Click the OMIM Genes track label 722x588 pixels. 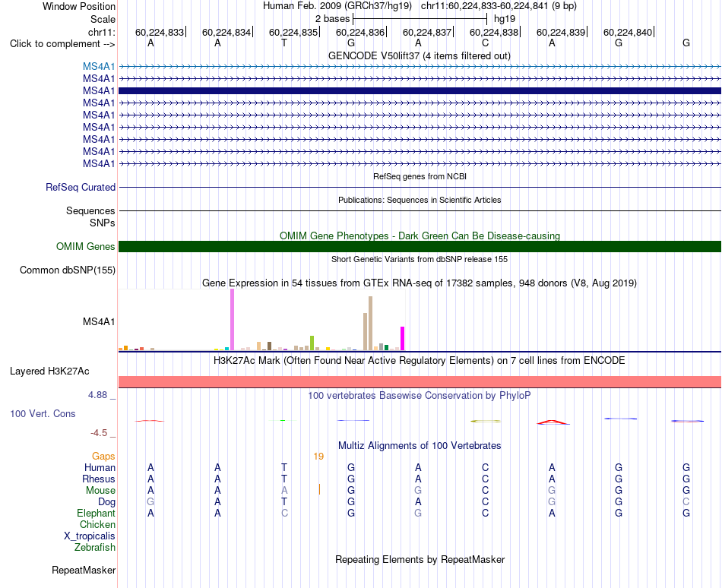coord(85,247)
